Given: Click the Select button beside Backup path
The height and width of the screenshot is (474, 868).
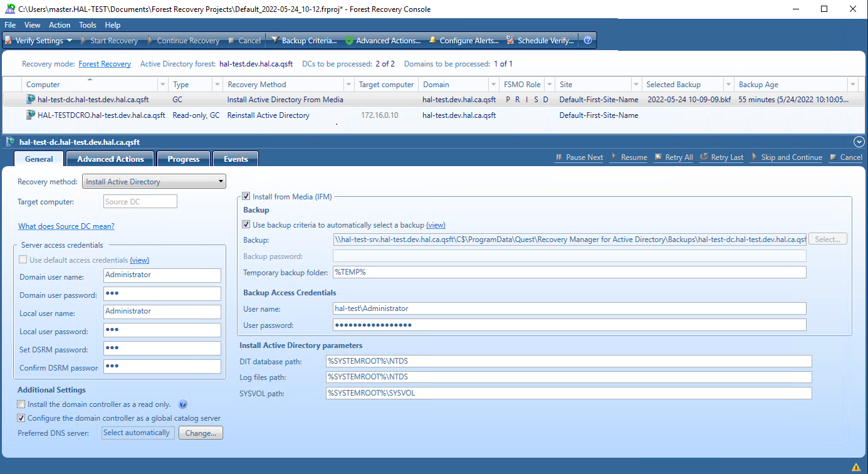Looking at the screenshot, I should (828, 239).
